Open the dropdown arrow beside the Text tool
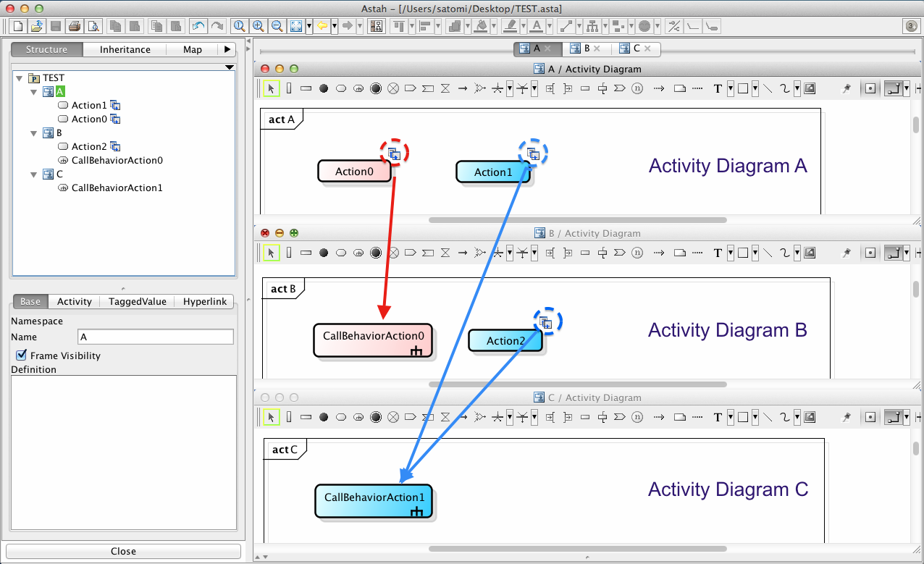 pos(731,89)
